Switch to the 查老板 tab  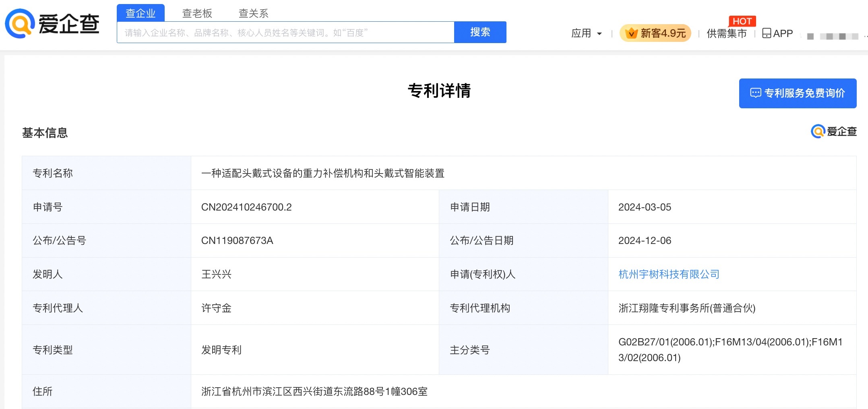(x=197, y=13)
